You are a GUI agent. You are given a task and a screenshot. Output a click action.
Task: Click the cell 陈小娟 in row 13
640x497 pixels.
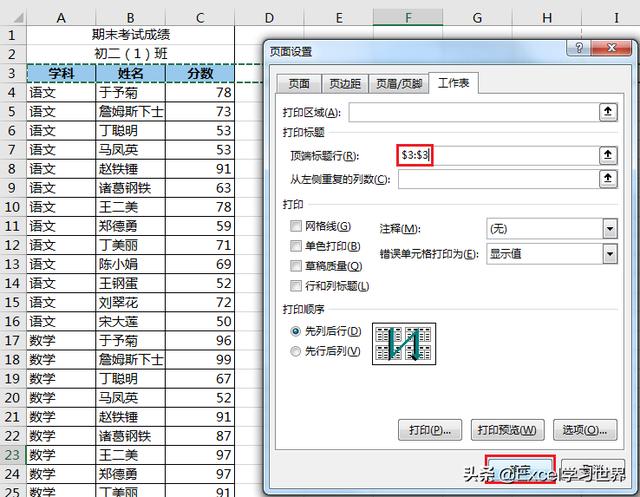click(131, 264)
